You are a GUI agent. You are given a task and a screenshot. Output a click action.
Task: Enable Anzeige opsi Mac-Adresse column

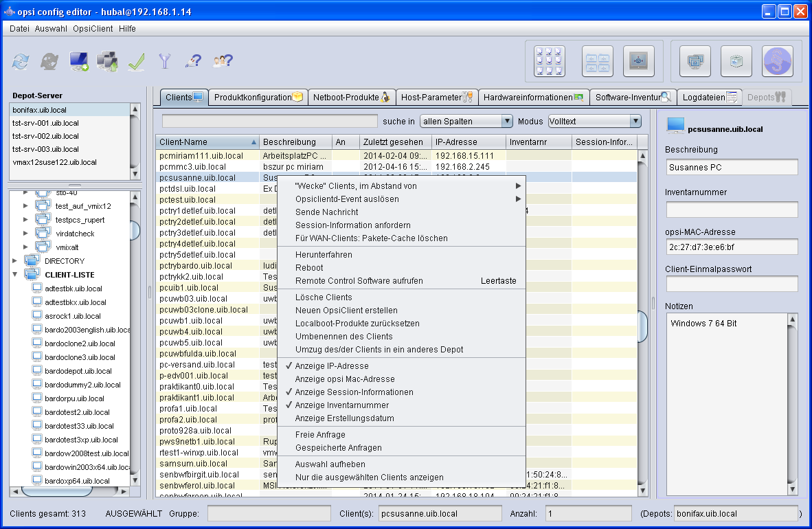coord(344,379)
